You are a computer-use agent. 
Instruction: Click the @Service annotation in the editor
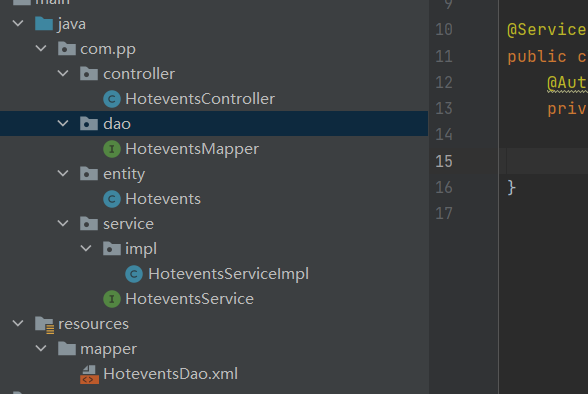tap(547, 30)
